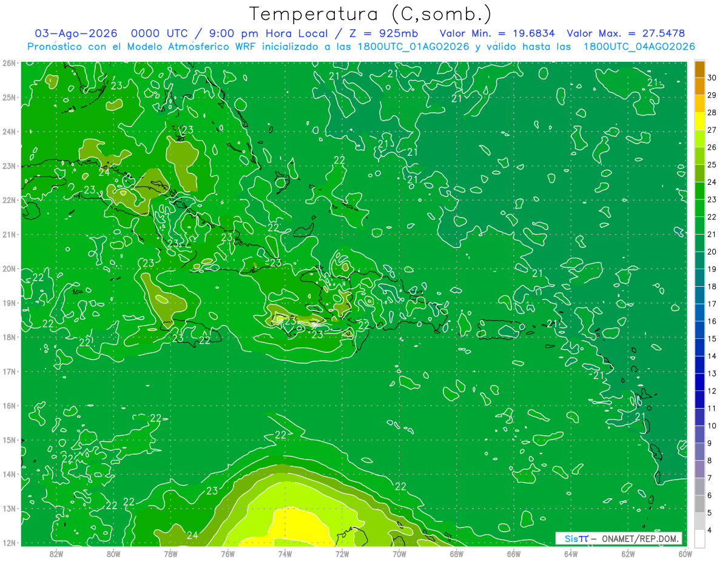Click the "13N" latitude label
728x562 pixels.
pos(9,509)
